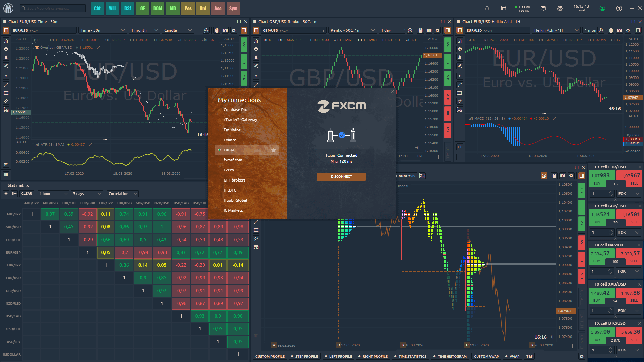Open the profile tabs settings gear at bottom
This screenshot has width=644, height=362.
point(582,356)
